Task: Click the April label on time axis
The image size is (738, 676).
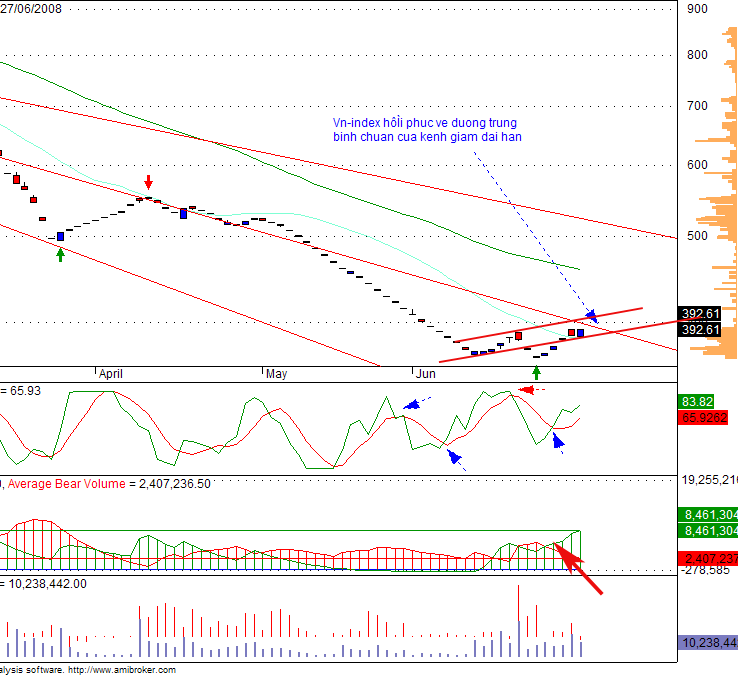Action: [111, 374]
